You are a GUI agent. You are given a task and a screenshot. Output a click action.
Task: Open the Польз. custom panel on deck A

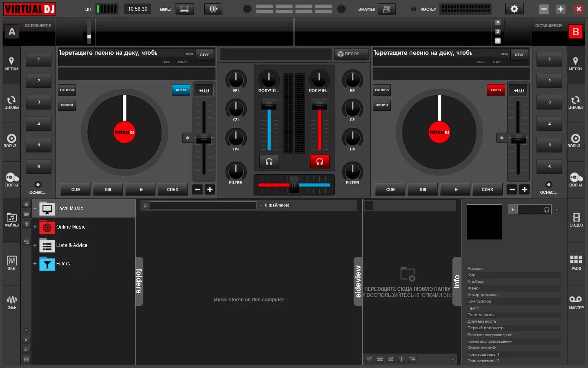pos(11,141)
